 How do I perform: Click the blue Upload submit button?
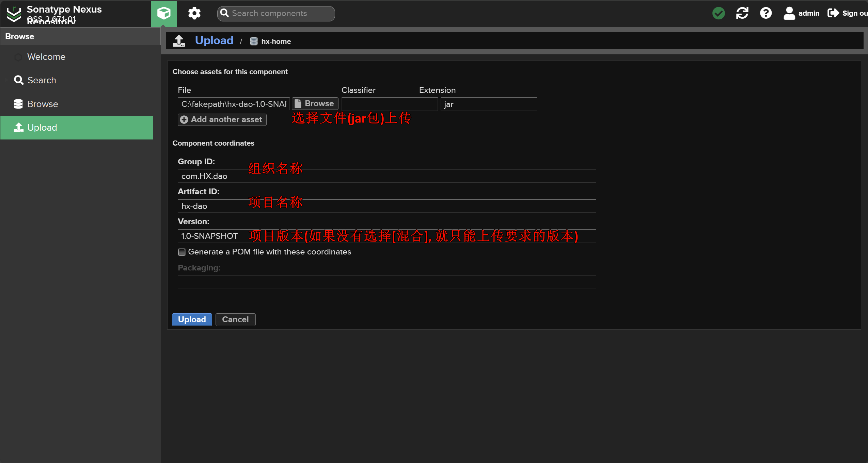(x=192, y=319)
